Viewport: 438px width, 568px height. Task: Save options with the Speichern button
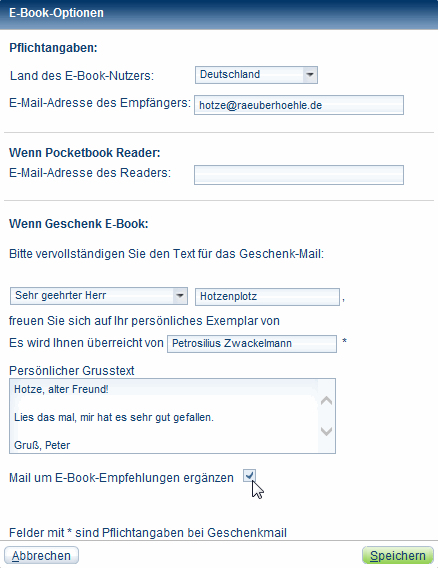pyautogui.click(x=398, y=555)
